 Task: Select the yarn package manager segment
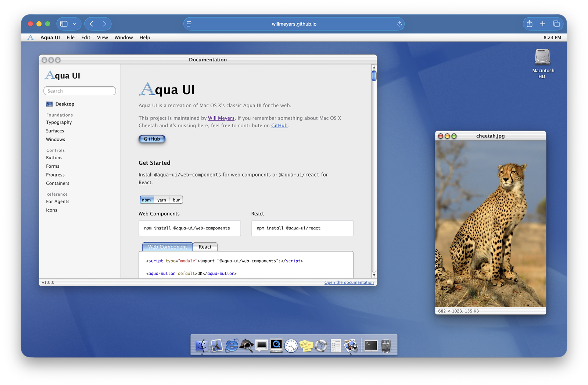[x=162, y=200]
